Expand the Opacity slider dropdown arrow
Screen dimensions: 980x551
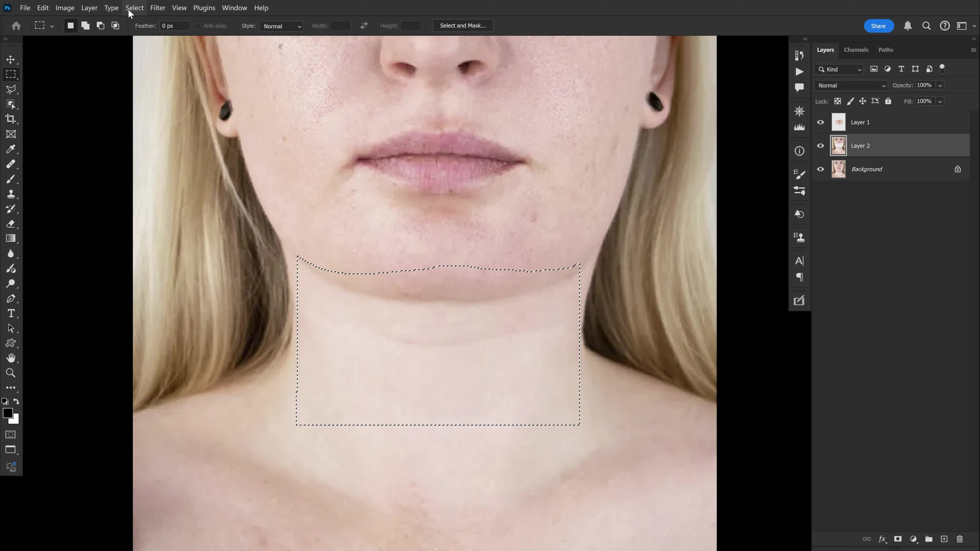940,85
